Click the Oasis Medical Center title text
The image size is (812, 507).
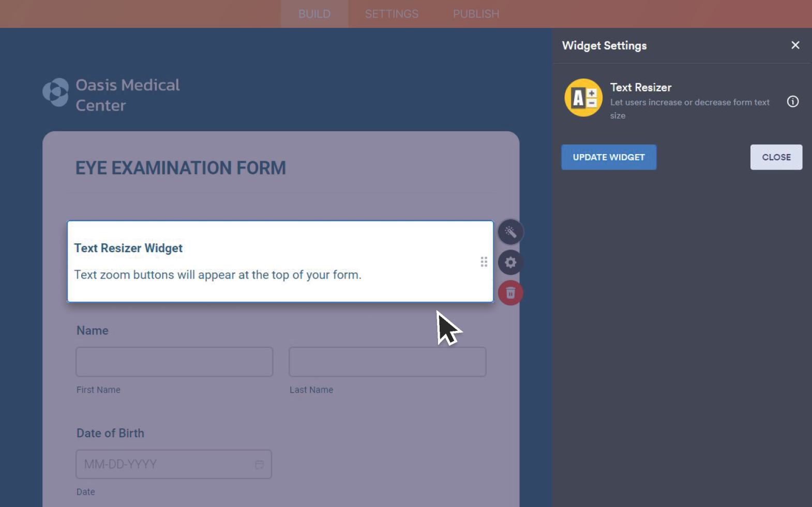tap(128, 95)
